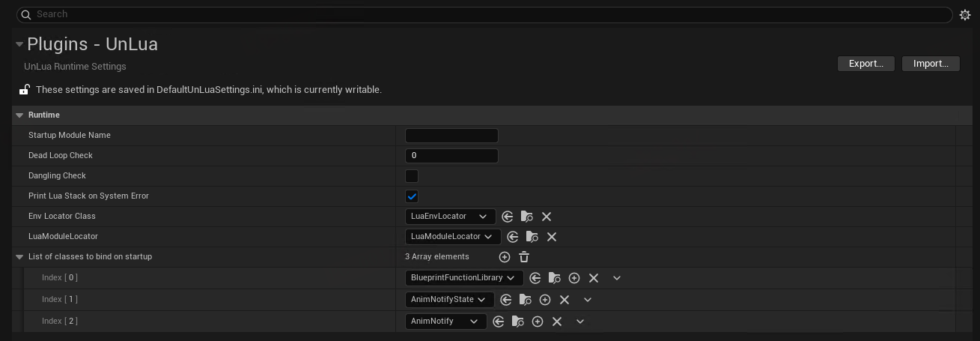Click the Import... button
This screenshot has width=980, height=341.
click(931, 64)
